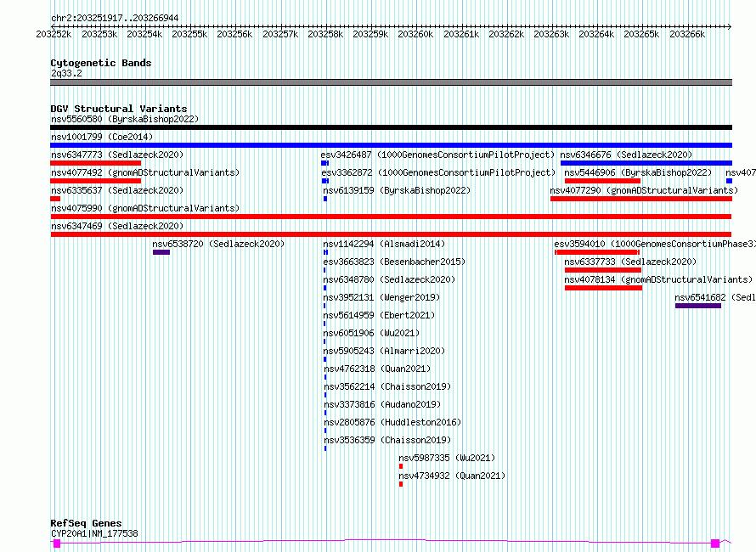Open nsv6139159 (ByrskaBishop2022) label
Viewport: 756px width, 552px height.
pyautogui.click(x=397, y=190)
